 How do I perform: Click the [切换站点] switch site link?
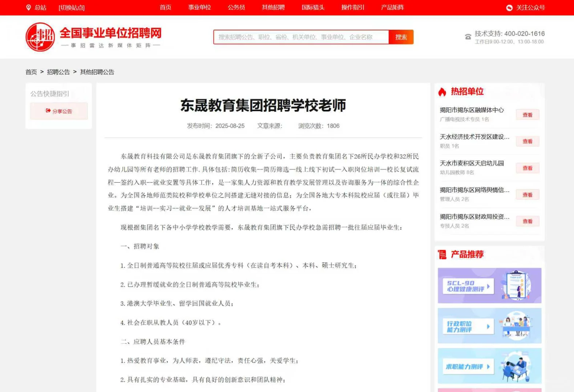pos(72,8)
